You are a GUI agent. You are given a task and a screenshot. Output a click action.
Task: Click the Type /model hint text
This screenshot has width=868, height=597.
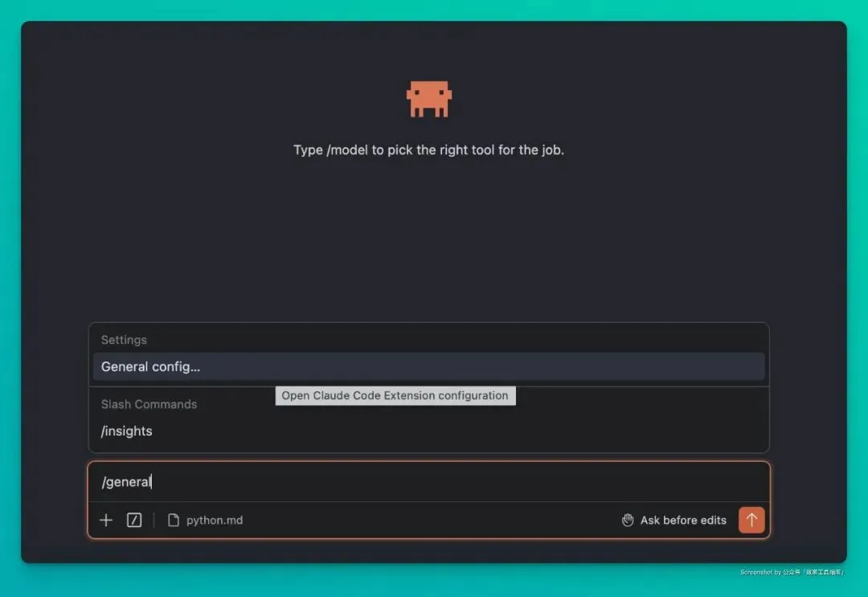pyautogui.click(x=428, y=150)
